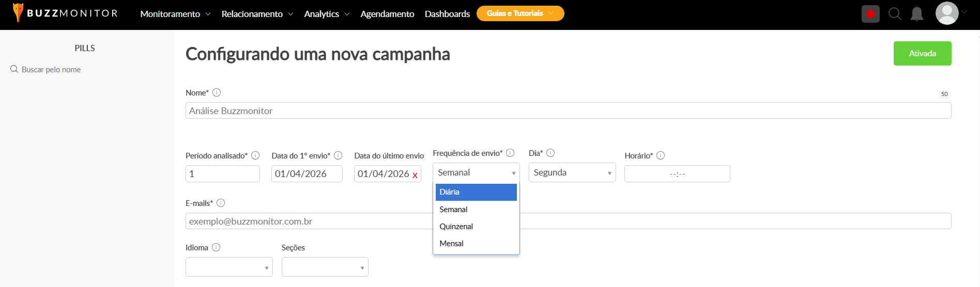The height and width of the screenshot is (287, 980).
Task: Click the user avatar profile icon
Action: (x=947, y=13)
